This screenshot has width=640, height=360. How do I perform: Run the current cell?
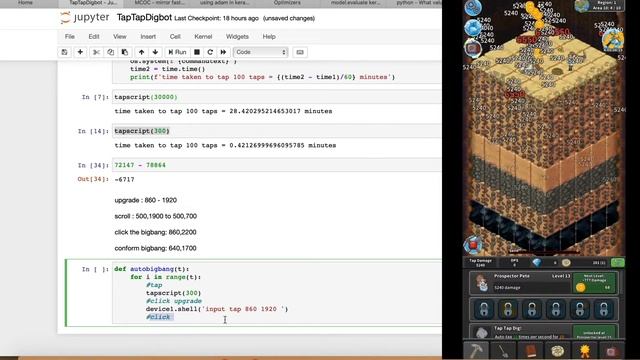[x=177, y=52]
